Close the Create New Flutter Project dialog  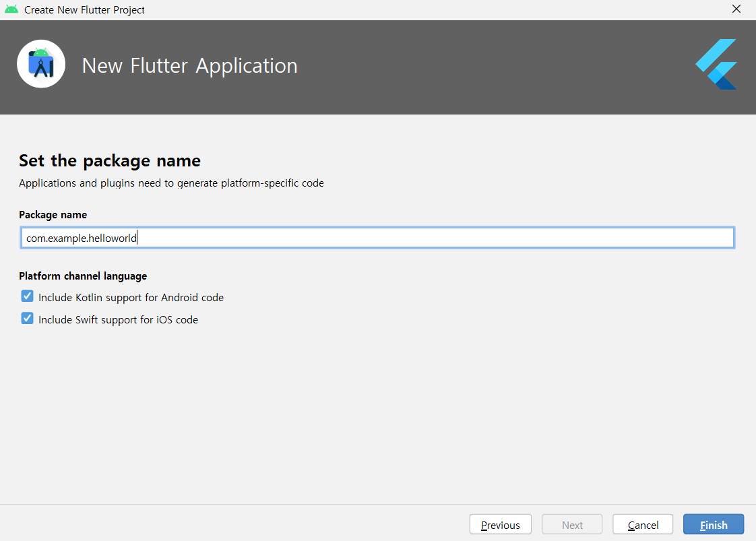tap(736, 9)
